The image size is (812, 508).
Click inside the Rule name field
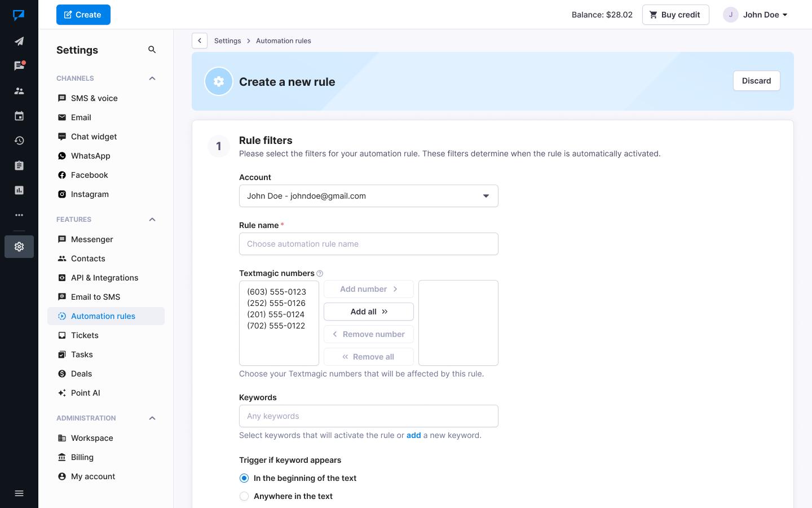[368, 244]
